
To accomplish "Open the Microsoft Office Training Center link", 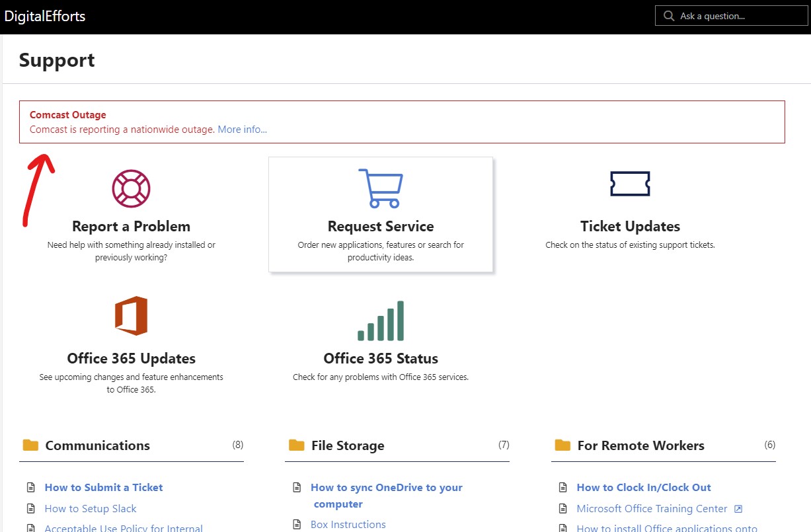I will pos(652,509).
